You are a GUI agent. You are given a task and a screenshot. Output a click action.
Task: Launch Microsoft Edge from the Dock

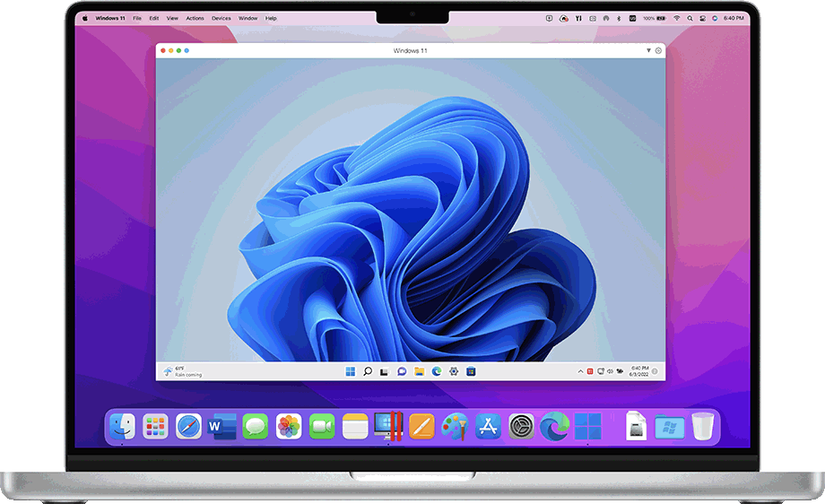554,426
